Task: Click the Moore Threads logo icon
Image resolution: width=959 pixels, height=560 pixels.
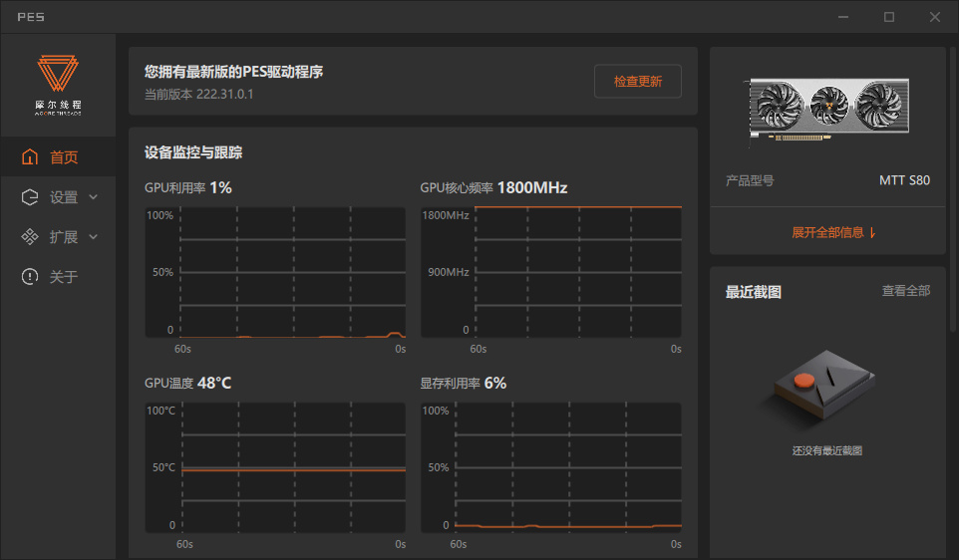Action: [58, 74]
